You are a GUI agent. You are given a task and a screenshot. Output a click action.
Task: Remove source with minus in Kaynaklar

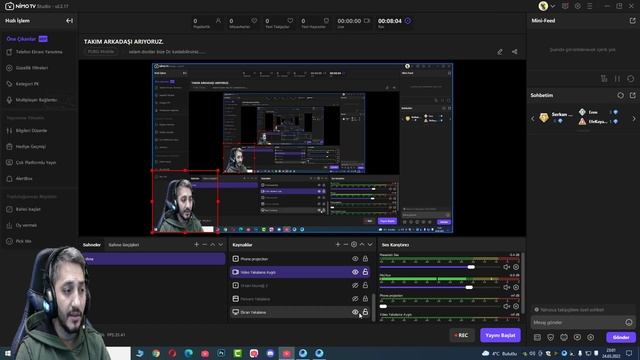[x=346, y=244]
